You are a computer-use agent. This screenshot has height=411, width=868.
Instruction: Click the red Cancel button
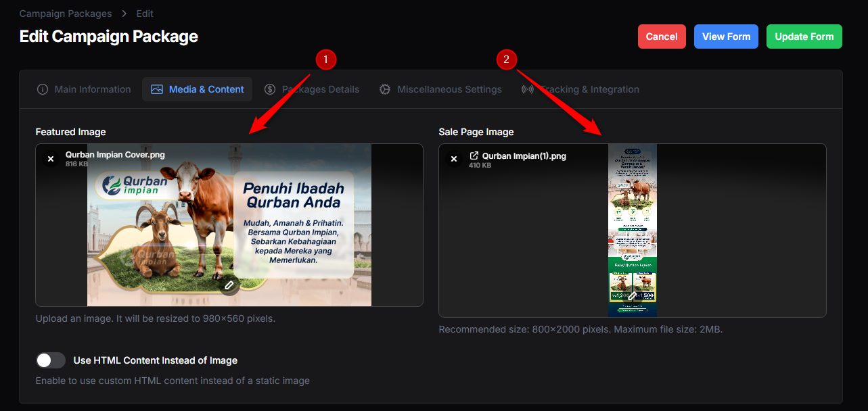662,37
